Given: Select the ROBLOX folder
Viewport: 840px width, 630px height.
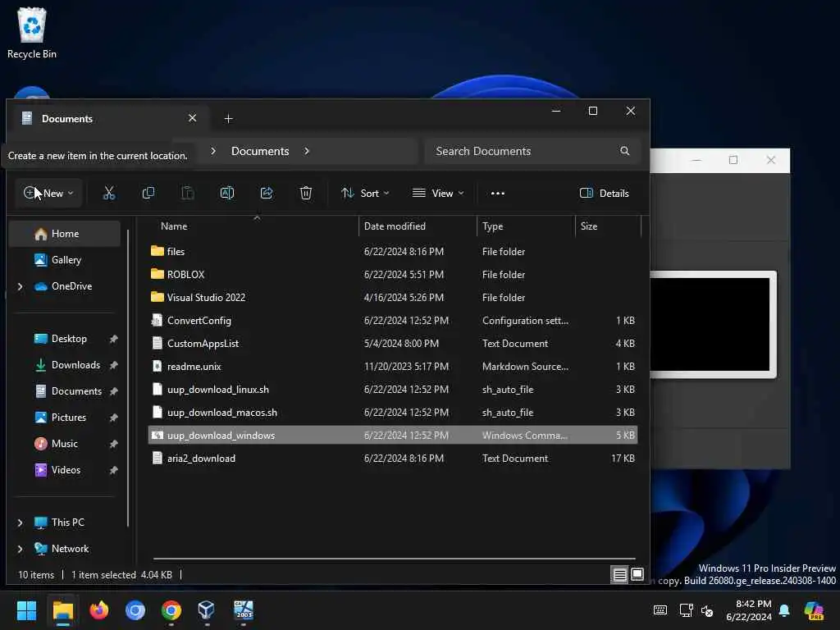Looking at the screenshot, I should (393, 274).
